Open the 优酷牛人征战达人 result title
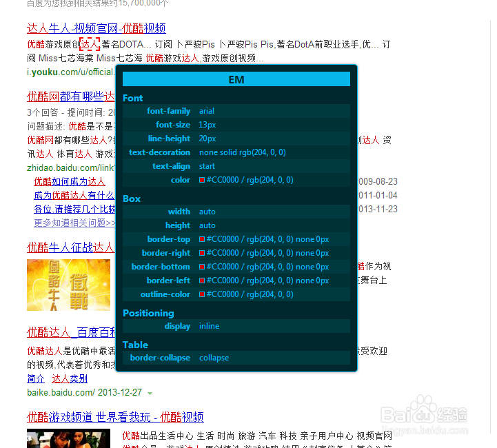Viewport: 497px width, 448px height. [71, 247]
